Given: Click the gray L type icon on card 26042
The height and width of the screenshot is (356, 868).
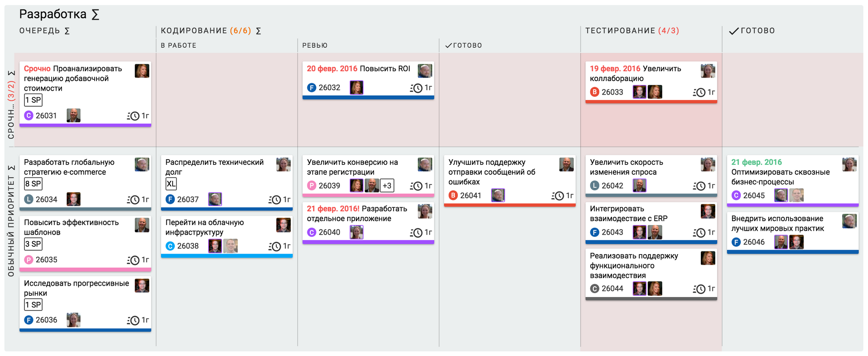Looking at the screenshot, I should tap(594, 186).
